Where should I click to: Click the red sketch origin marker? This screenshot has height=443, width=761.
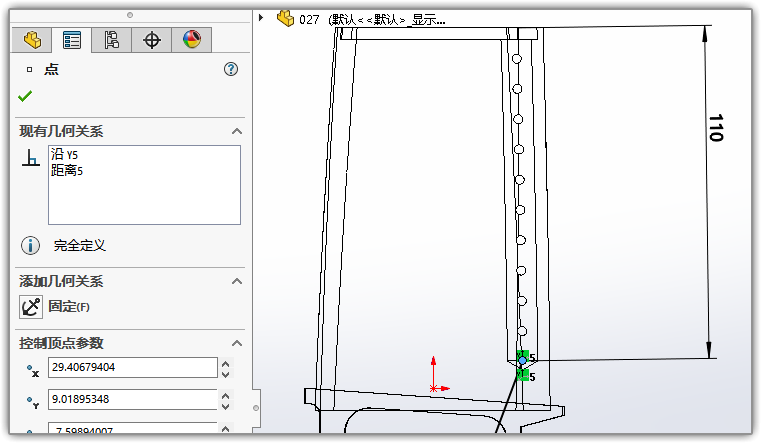pos(434,388)
